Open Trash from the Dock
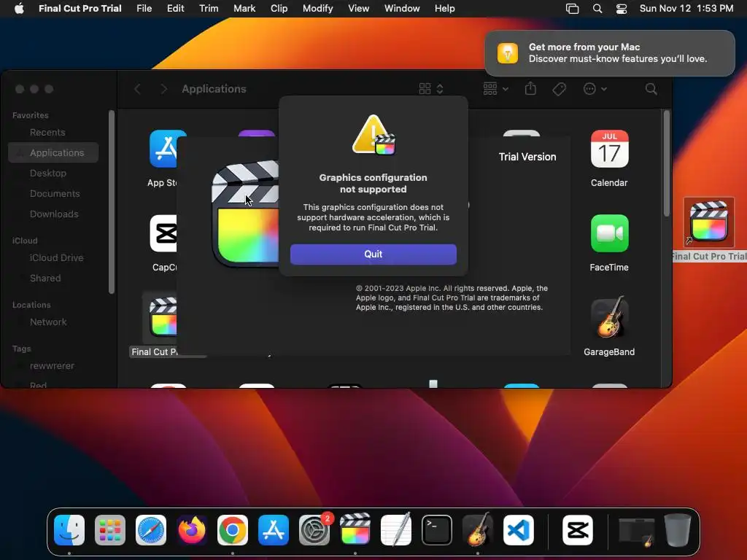Image resolution: width=747 pixels, height=560 pixels. [678, 530]
